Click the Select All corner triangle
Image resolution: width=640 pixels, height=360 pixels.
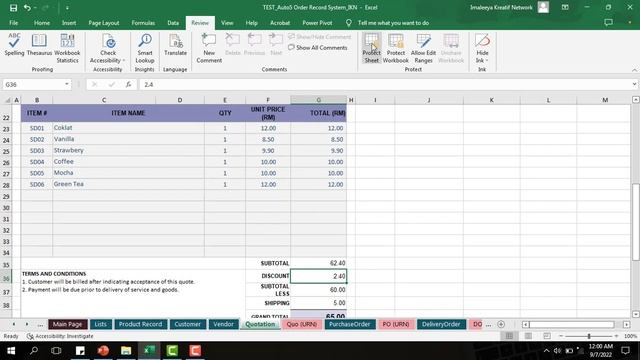[x=7, y=100]
